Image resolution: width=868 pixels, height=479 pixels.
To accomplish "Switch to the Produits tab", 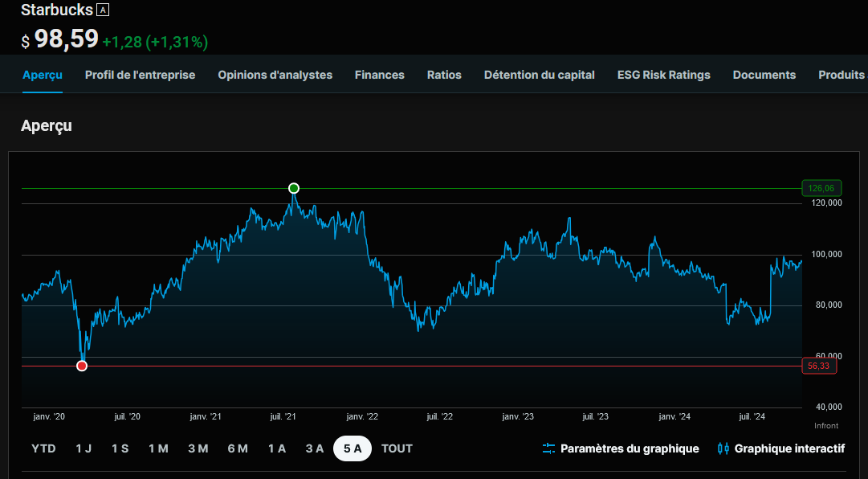I will 842,75.
